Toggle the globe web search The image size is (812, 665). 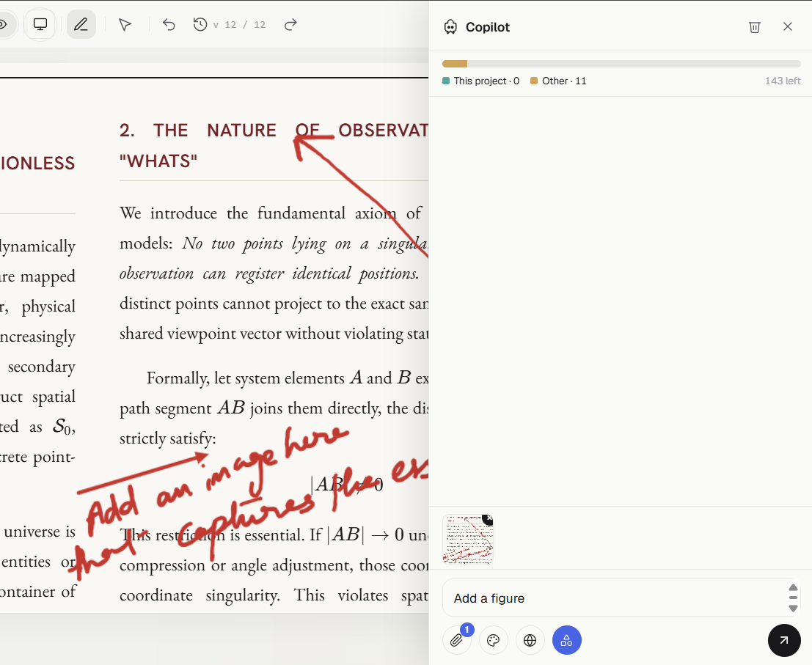coord(530,640)
